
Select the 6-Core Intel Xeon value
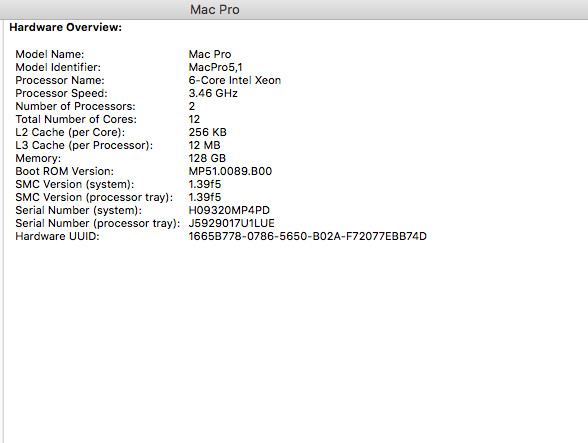pos(235,80)
